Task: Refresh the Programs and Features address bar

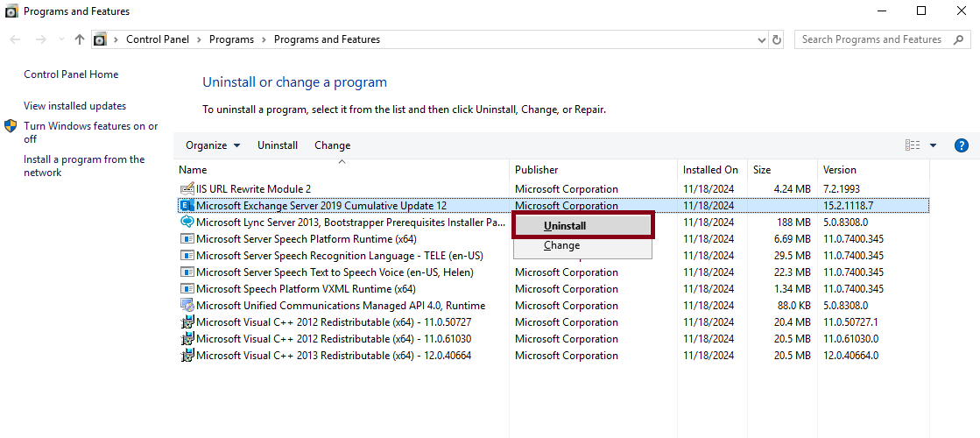Action: [777, 39]
